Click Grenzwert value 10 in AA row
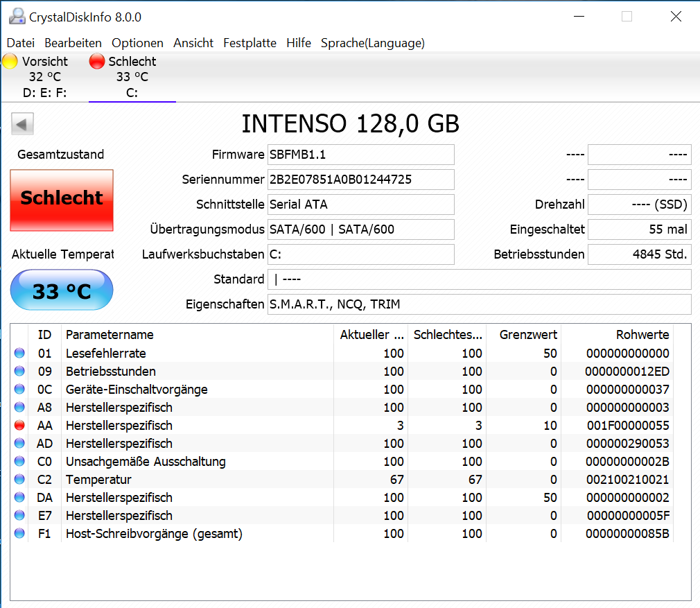The image size is (700, 608). coord(550,426)
